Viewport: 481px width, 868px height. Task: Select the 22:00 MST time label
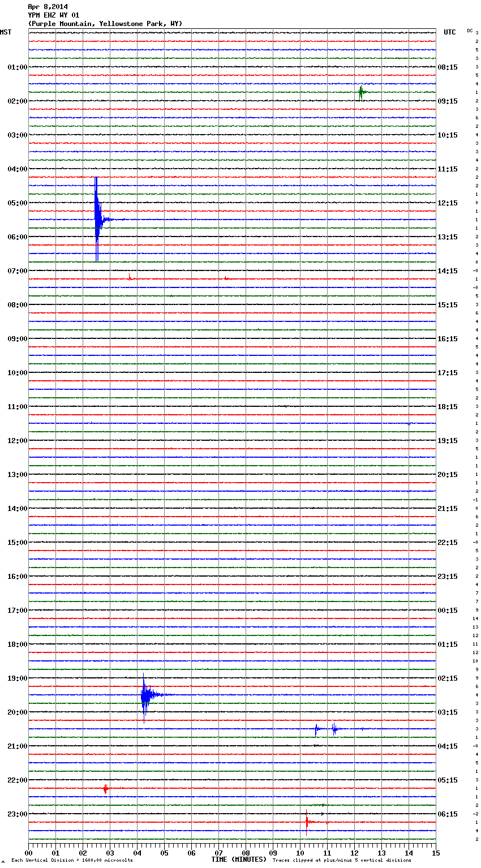(x=17, y=780)
